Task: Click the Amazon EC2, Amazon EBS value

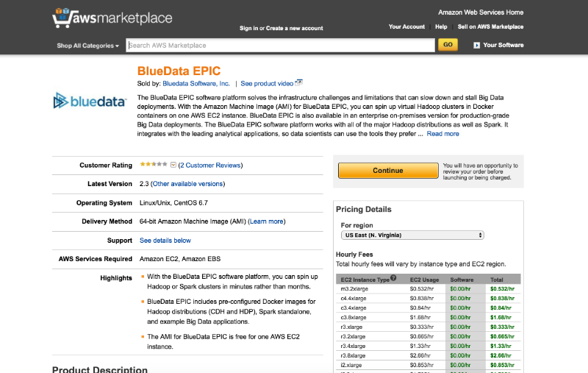Action: click(x=180, y=259)
